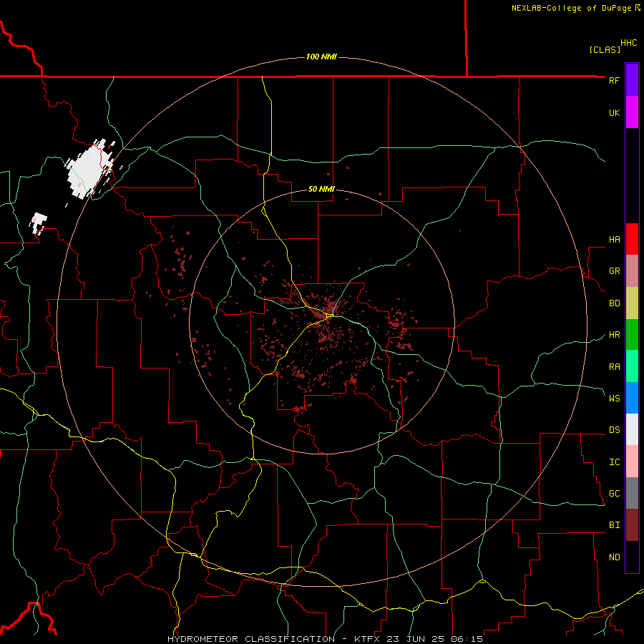Click the bright green RA legend swatch
Screen dimensions: 644x644
click(x=632, y=366)
